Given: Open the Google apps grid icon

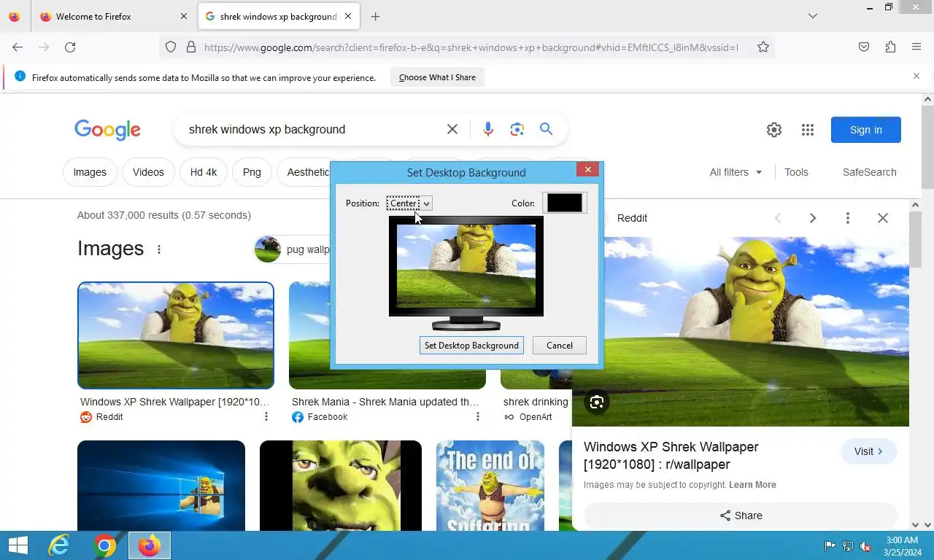Looking at the screenshot, I should click(807, 130).
